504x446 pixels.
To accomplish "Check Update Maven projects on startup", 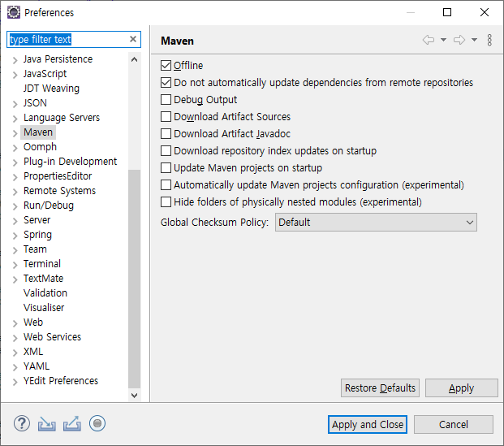I will click(166, 167).
